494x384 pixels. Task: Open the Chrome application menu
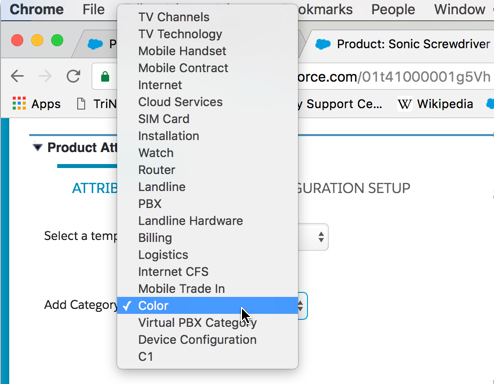(36, 9)
